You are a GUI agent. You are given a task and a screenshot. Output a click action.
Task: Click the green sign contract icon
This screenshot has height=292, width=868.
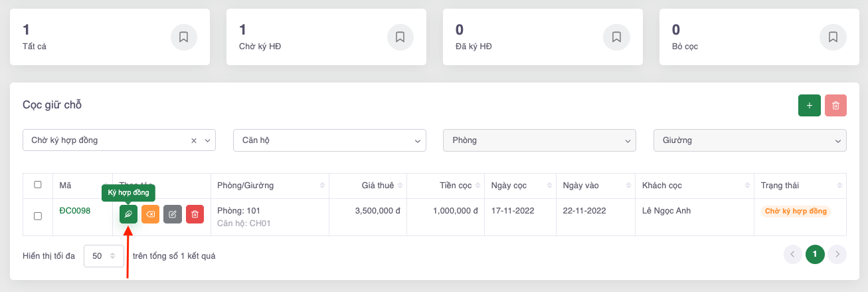[128, 214]
